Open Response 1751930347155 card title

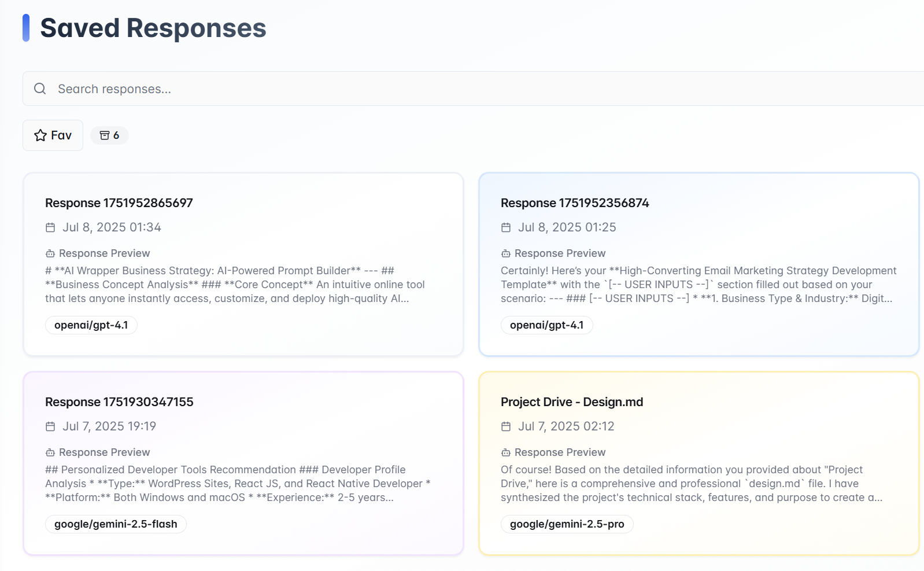[x=119, y=402]
